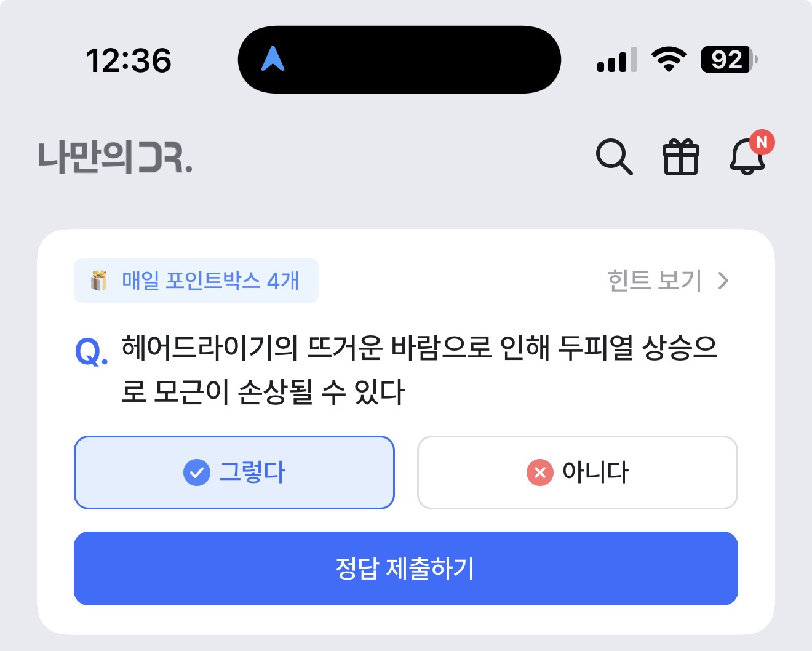
Task: Tap the red N notification badge
Action: [762, 143]
